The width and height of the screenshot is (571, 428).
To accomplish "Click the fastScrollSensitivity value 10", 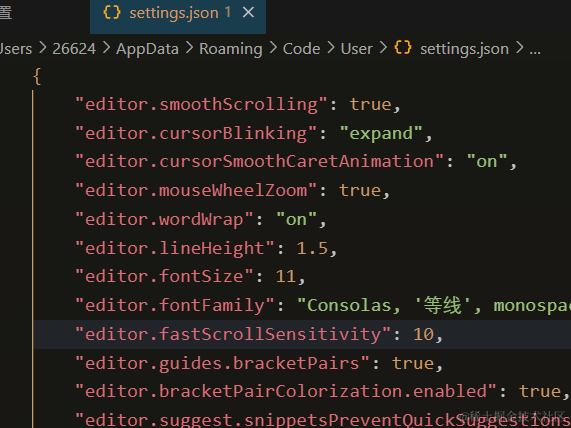I will (x=423, y=334).
